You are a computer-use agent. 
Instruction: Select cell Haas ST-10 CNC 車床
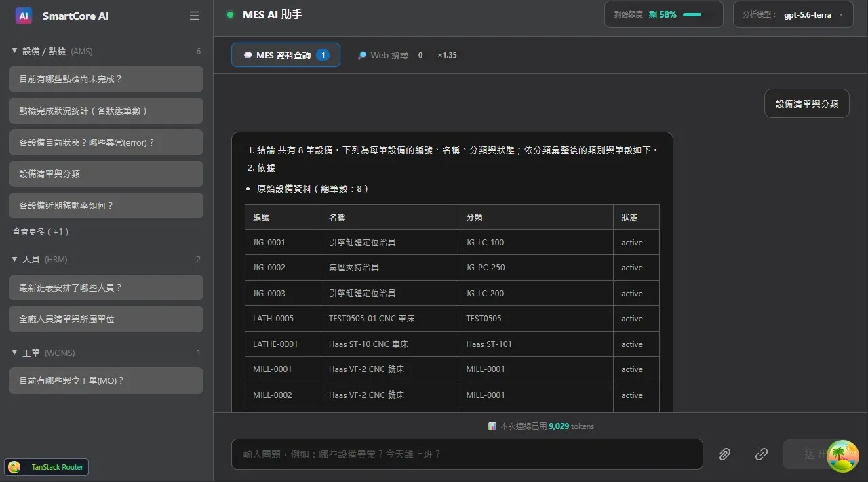click(x=389, y=344)
